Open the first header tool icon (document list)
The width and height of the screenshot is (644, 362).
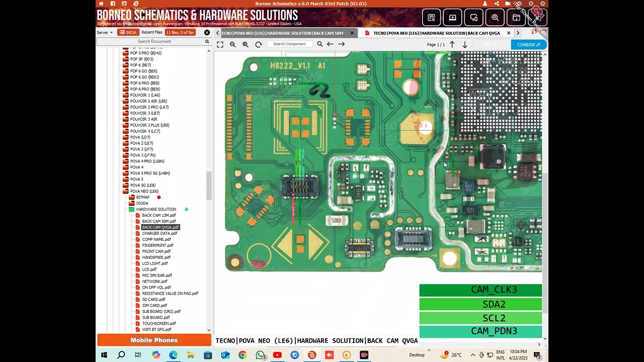(431, 18)
